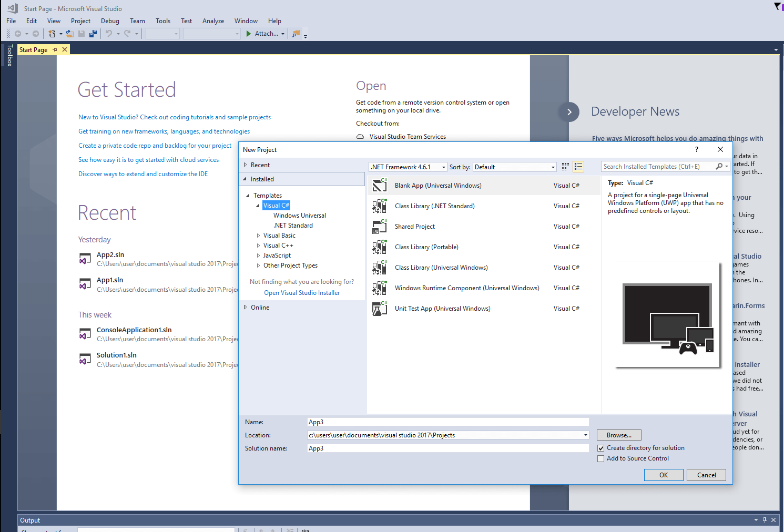This screenshot has height=532, width=784.
Task: Collapse the Installed section
Action: coord(245,179)
